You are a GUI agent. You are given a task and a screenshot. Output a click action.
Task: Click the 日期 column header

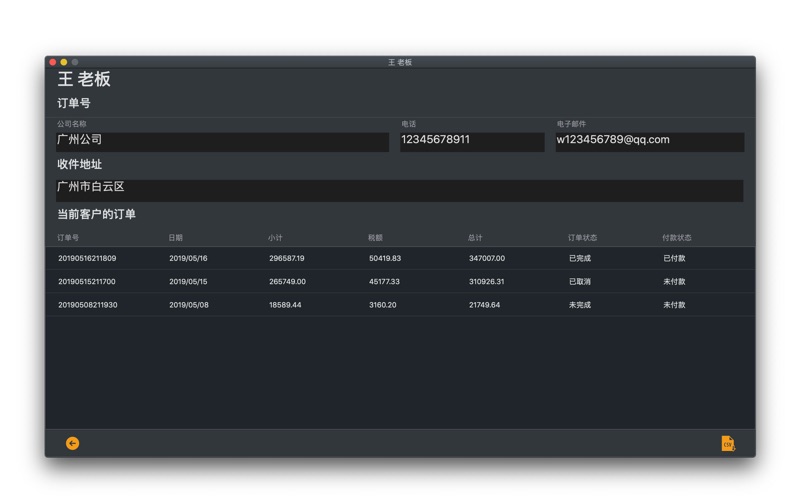(x=176, y=238)
